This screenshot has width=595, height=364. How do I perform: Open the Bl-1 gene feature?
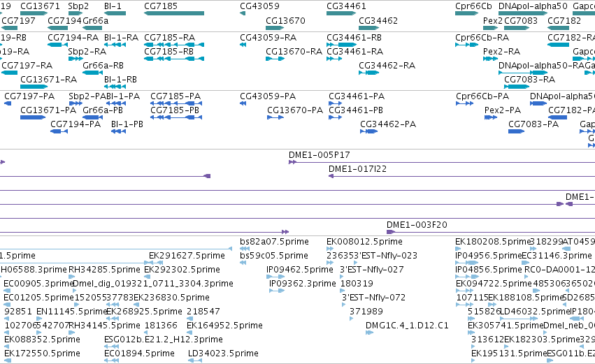tap(115, 14)
